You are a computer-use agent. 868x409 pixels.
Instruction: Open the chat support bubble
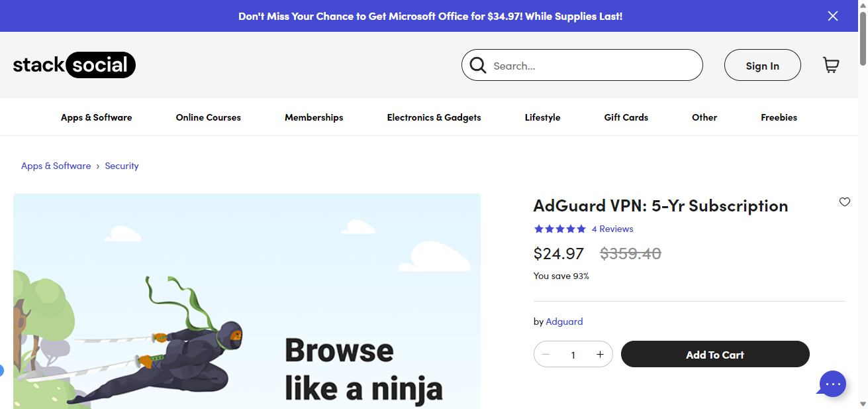point(832,384)
